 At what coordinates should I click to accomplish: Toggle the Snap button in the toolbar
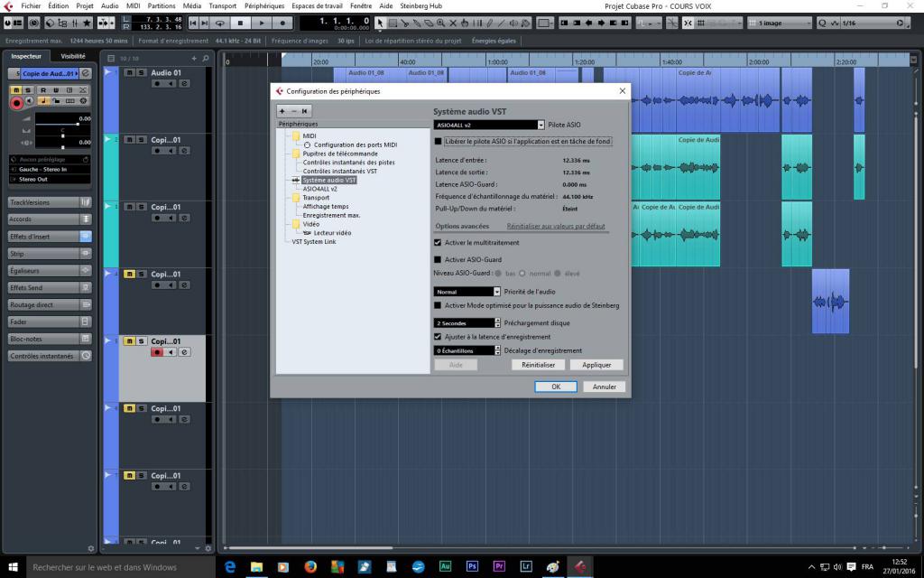point(688,23)
